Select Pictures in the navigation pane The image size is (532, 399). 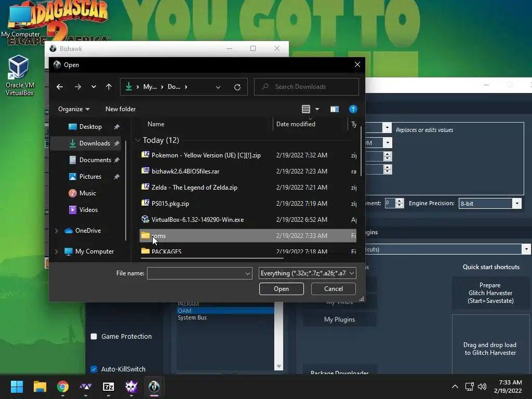[90, 177]
